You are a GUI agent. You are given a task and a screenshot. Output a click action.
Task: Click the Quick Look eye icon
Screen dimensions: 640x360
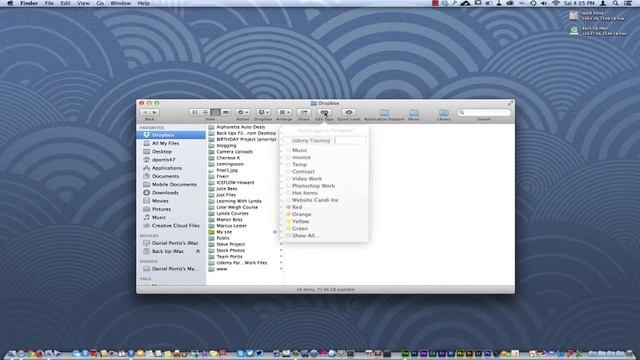349,112
